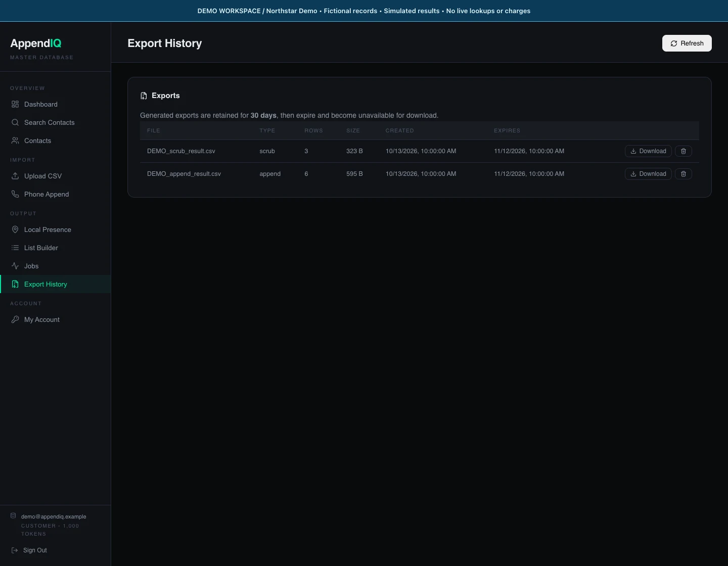
Task: Click the Sign Out arrow icon
Action: 15,550
